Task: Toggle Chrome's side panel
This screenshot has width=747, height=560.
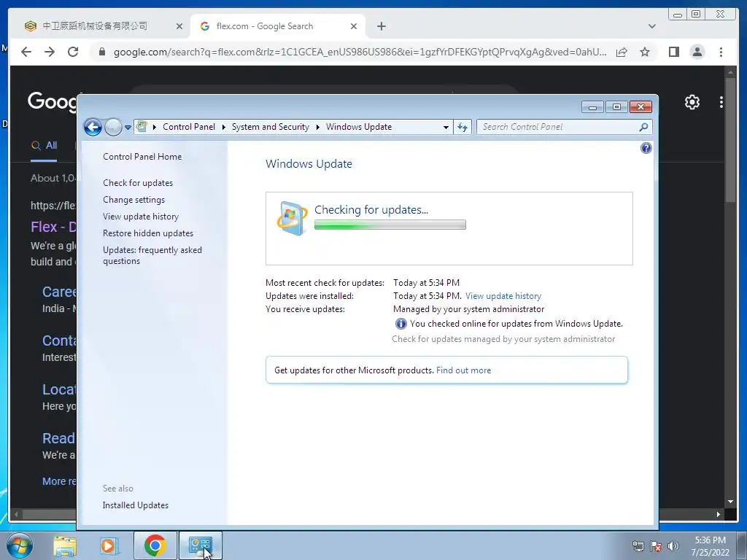Action: click(673, 52)
